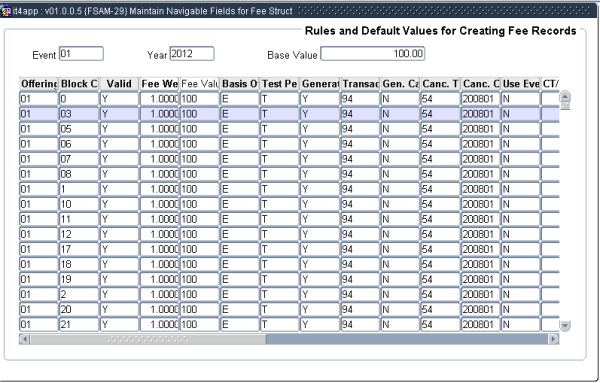Click Transac 94 cell in block 12 row

coord(360,234)
